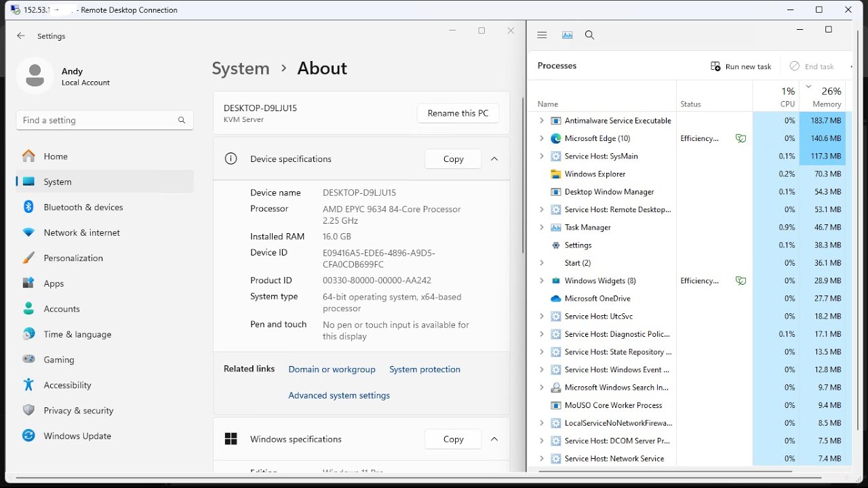
Task: Copy Device specifications
Action: click(x=453, y=159)
